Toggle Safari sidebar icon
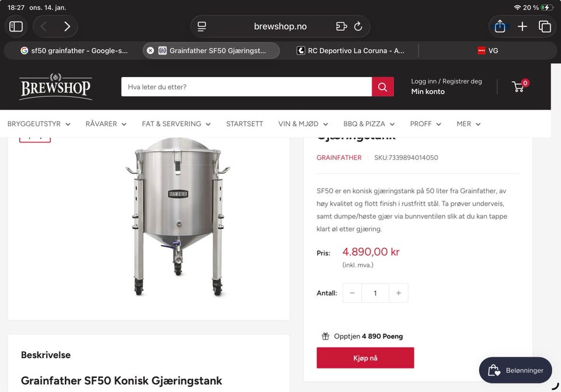The image size is (561, 392). (x=16, y=26)
